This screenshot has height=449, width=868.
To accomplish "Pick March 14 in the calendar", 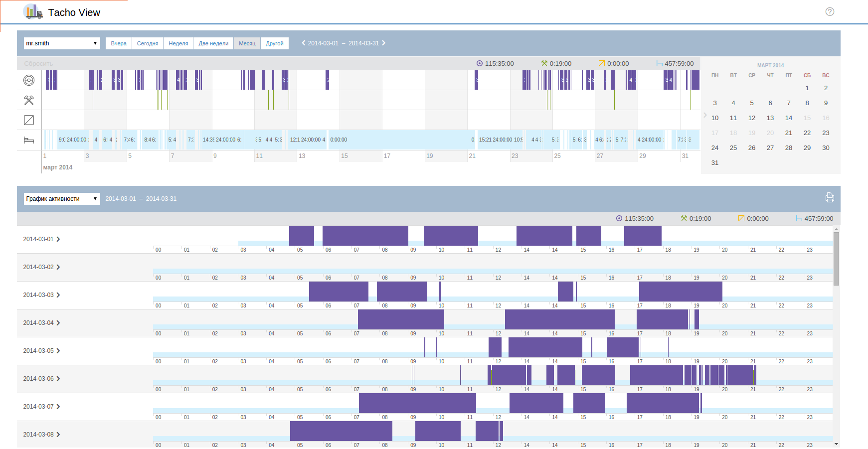I will [789, 118].
